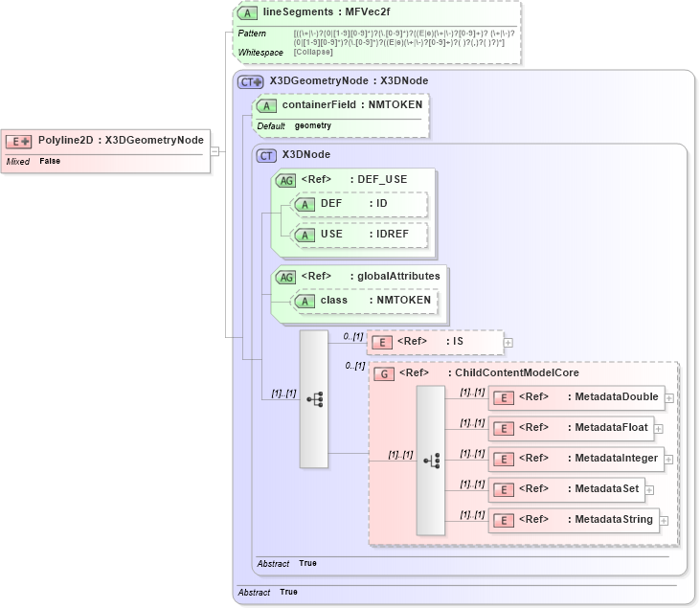Click the E icon of MetadataDouble

[504, 397]
